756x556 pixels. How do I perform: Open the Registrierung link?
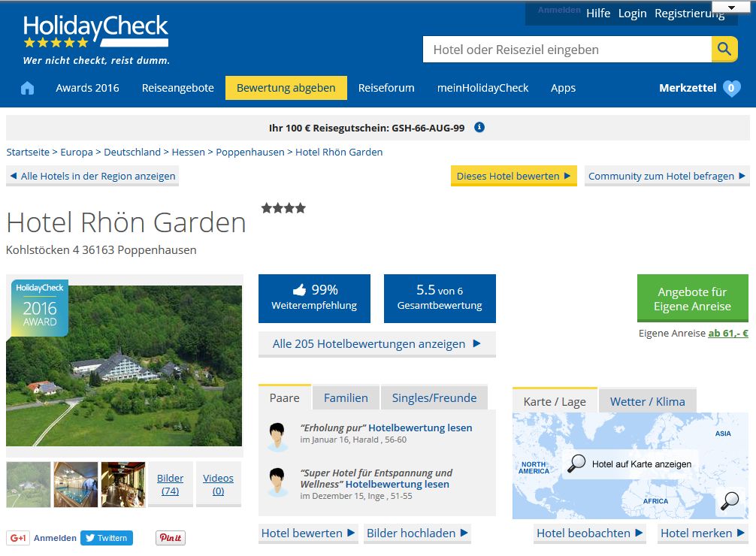click(689, 14)
